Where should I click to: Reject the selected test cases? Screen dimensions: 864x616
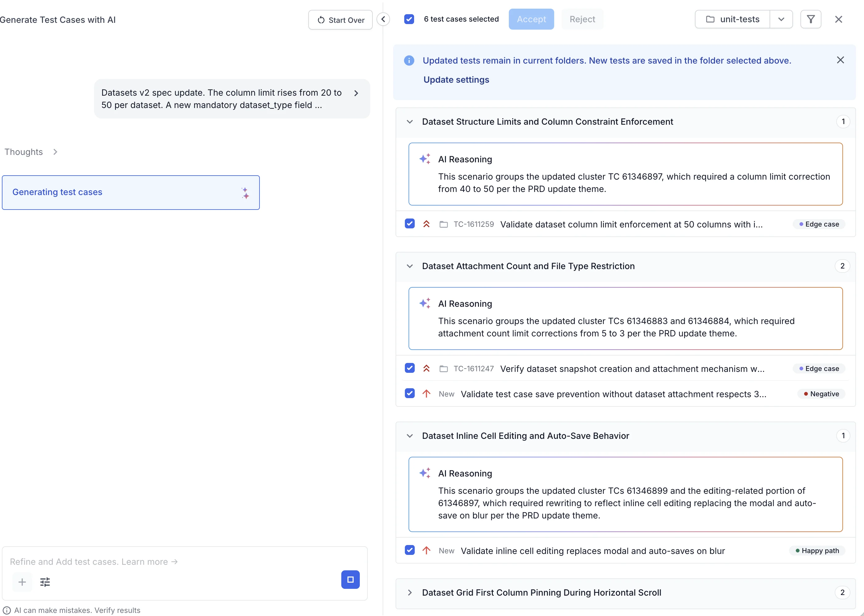click(582, 19)
